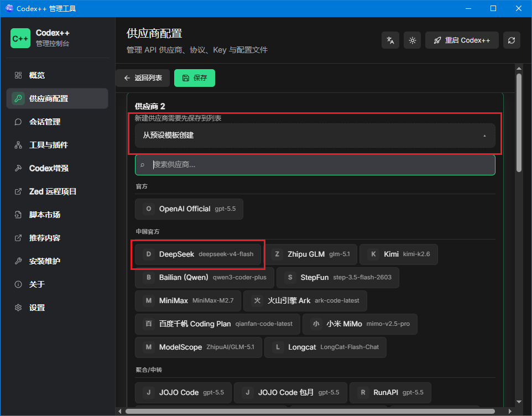532x416 pixels.
Task: Open 会话管理 in the sidebar
Action: click(x=57, y=122)
